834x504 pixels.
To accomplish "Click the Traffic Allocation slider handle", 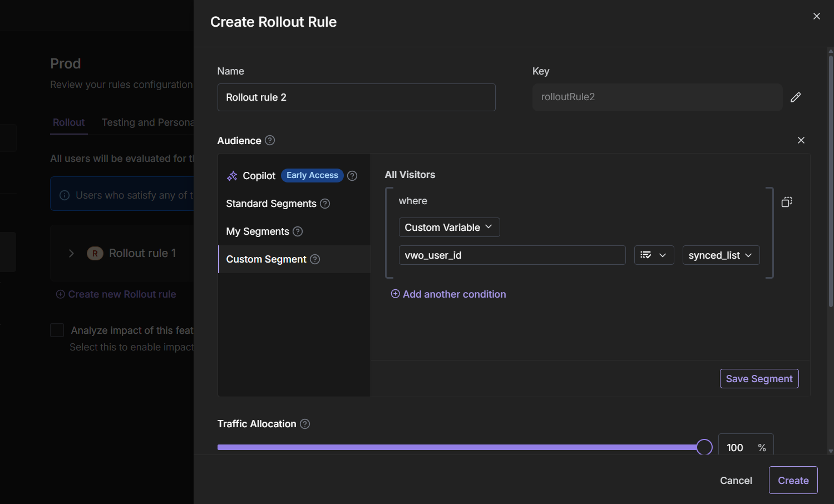I will point(704,447).
